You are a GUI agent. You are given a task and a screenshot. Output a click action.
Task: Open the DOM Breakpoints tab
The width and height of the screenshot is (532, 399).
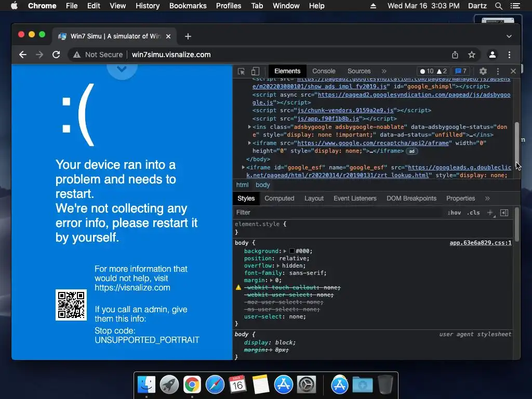click(x=411, y=198)
